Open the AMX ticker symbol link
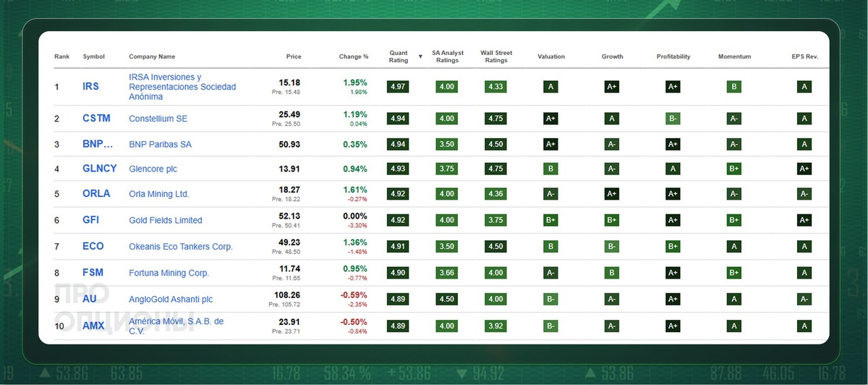This screenshot has height=385, width=868. pyautogui.click(x=93, y=326)
